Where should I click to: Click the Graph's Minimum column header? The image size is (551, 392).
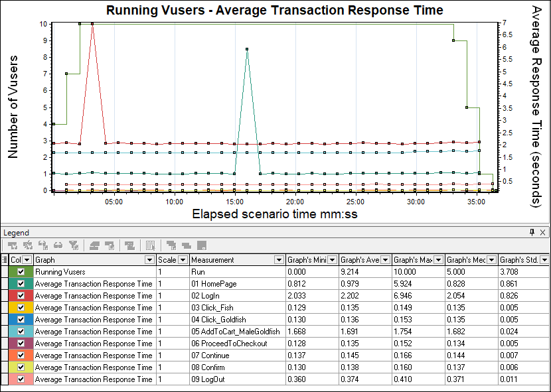(307, 260)
